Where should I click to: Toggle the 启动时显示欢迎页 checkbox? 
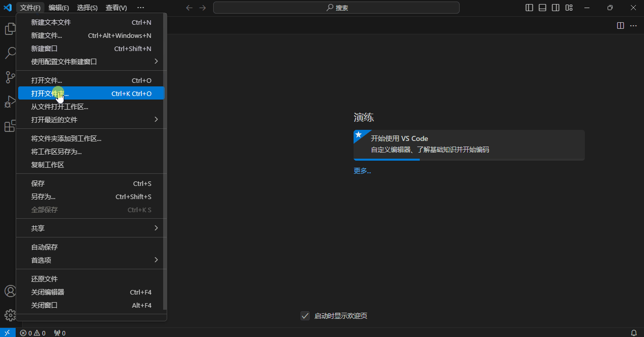pyautogui.click(x=305, y=315)
